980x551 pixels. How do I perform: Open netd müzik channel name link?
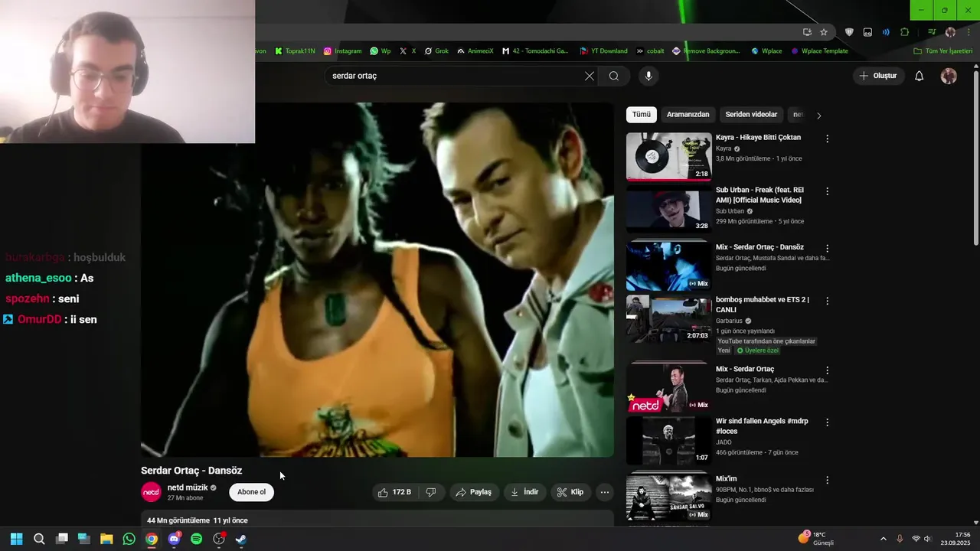(188, 487)
